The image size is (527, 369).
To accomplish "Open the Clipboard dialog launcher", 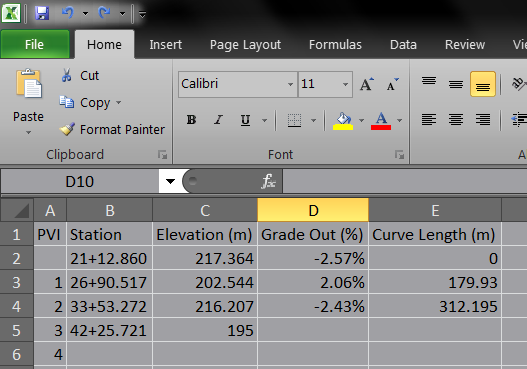I will (163, 155).
